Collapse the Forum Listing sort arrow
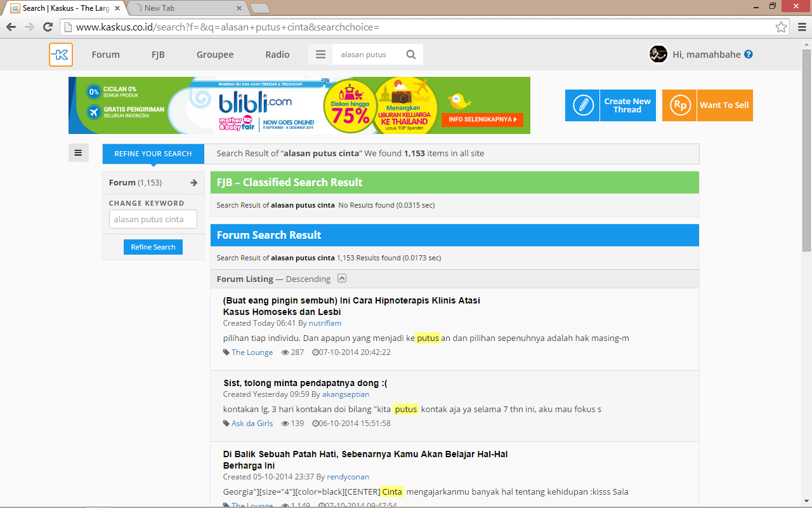812x508 pixels. tap(342, 278)
